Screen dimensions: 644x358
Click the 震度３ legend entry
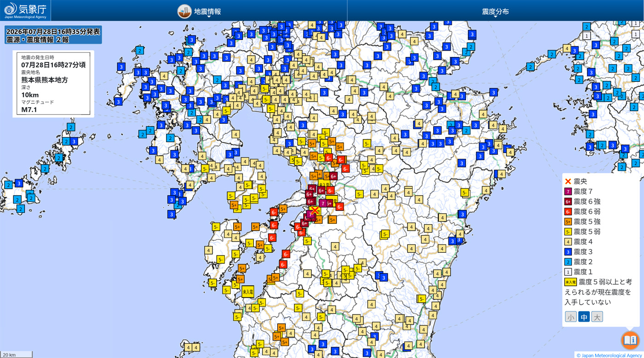579,252
